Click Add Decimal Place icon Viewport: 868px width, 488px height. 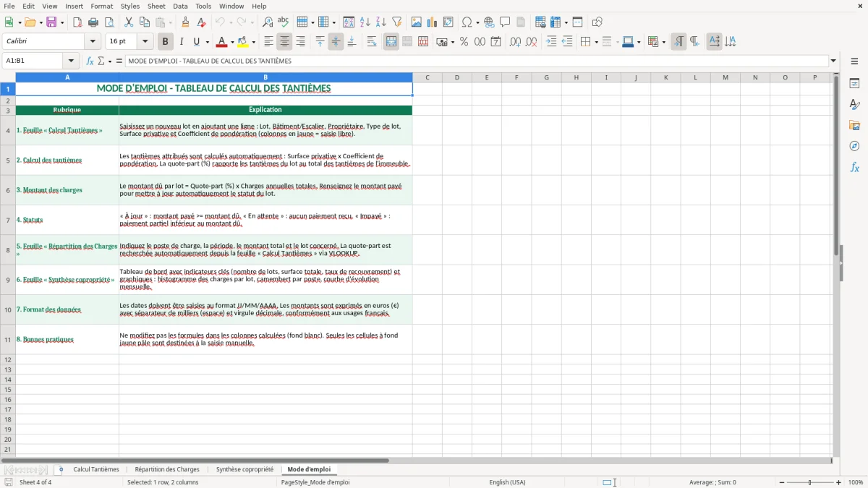(x=515, y=42)
